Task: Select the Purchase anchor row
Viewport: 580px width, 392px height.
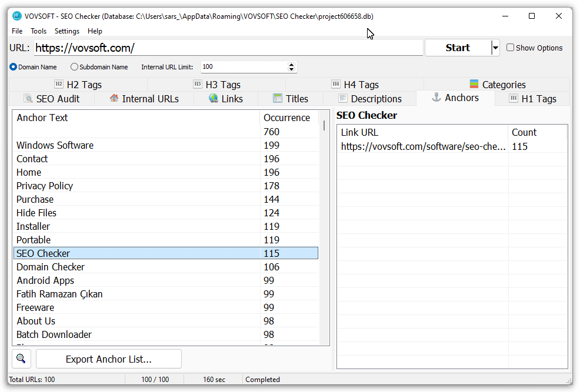Action: 166,199
